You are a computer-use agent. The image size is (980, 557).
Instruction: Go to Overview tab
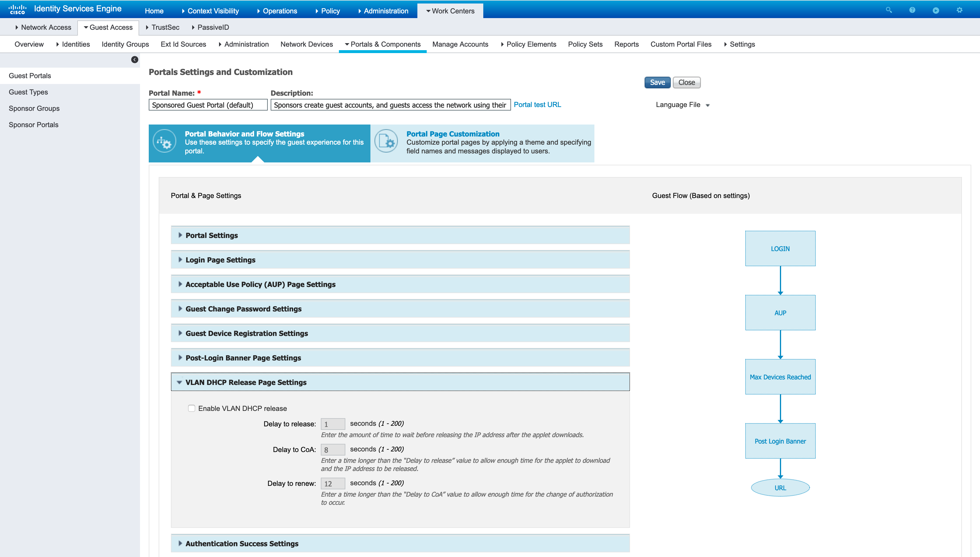tap(29, 44)
